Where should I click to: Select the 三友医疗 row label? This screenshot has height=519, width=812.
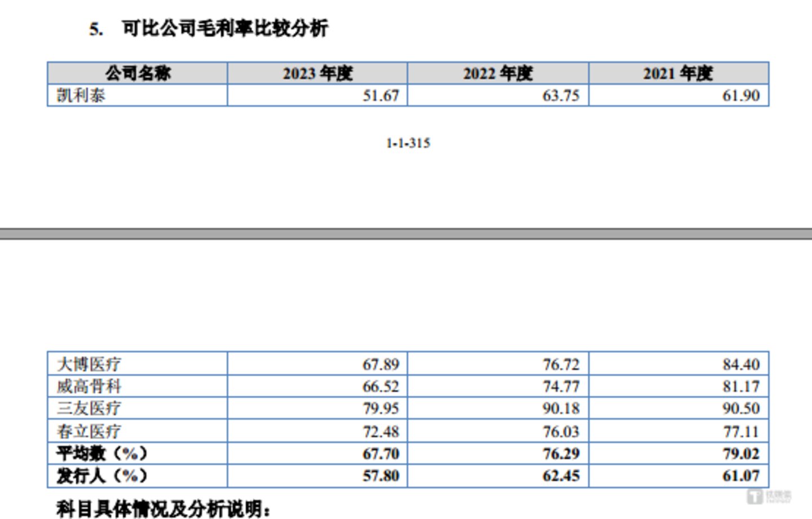(89, 408)
